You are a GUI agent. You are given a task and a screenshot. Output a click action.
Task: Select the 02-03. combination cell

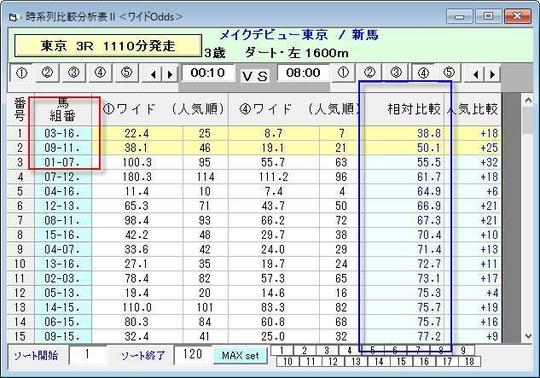[63, 278]
